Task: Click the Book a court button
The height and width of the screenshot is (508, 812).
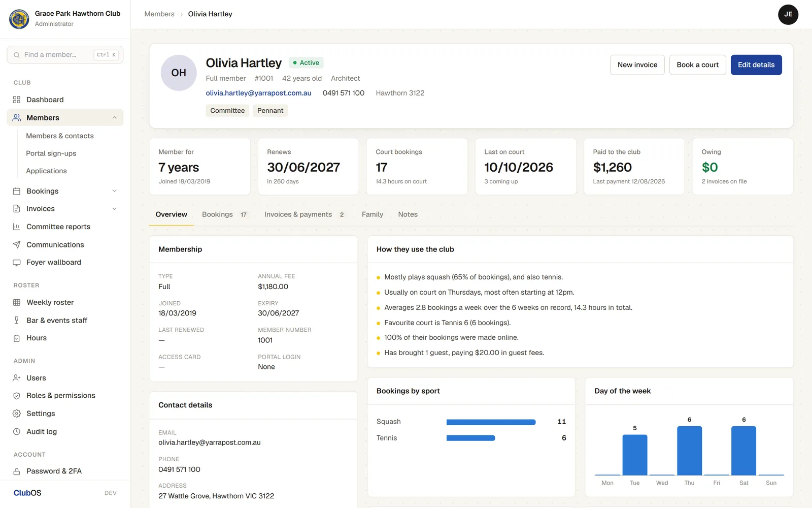Action: pyautogui.click(x=698, y=65)
